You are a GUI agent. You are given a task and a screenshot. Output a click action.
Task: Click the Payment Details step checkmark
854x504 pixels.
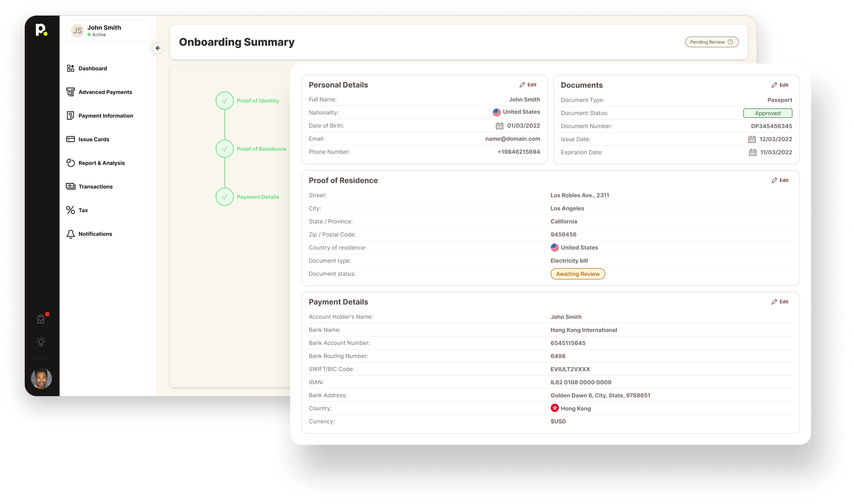[225, 197]
